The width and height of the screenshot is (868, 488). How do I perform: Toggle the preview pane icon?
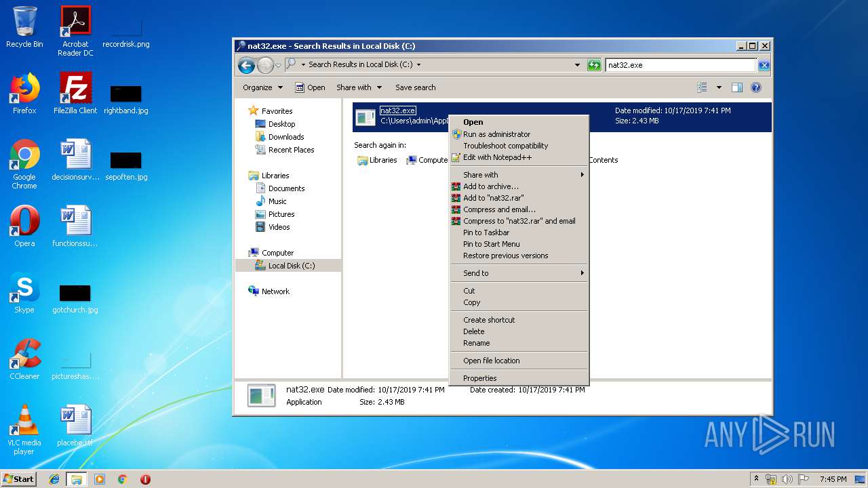(737, 87)
